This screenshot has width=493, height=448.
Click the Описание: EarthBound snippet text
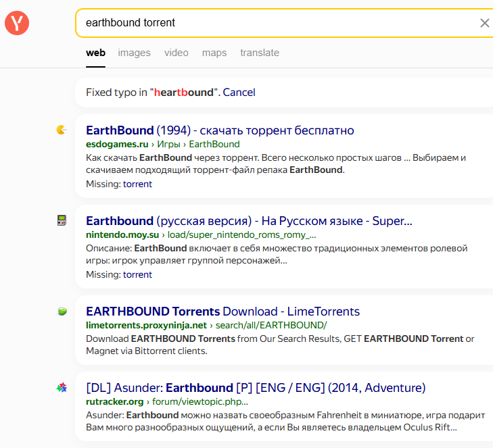coord(277,255)
